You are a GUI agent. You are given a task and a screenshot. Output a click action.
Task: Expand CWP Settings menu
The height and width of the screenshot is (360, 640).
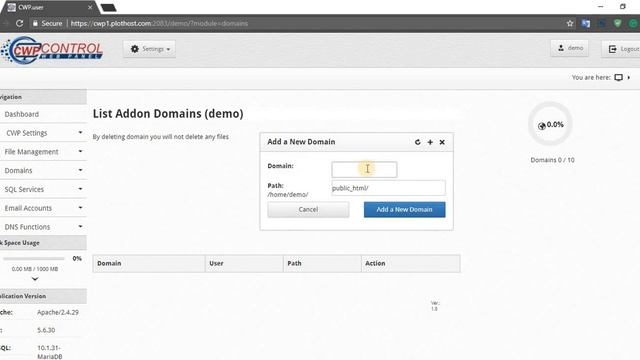(x=43, y=133)
